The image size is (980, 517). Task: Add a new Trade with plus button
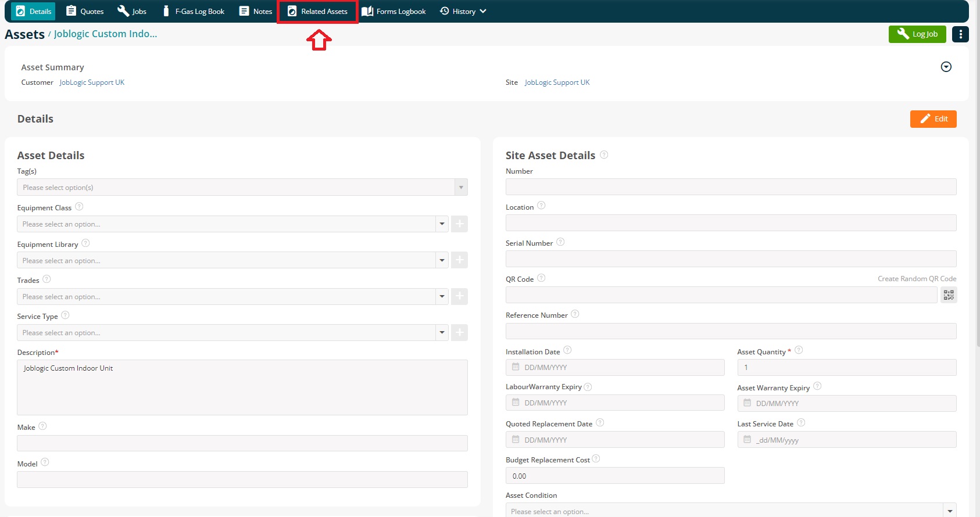click(459, 296)
